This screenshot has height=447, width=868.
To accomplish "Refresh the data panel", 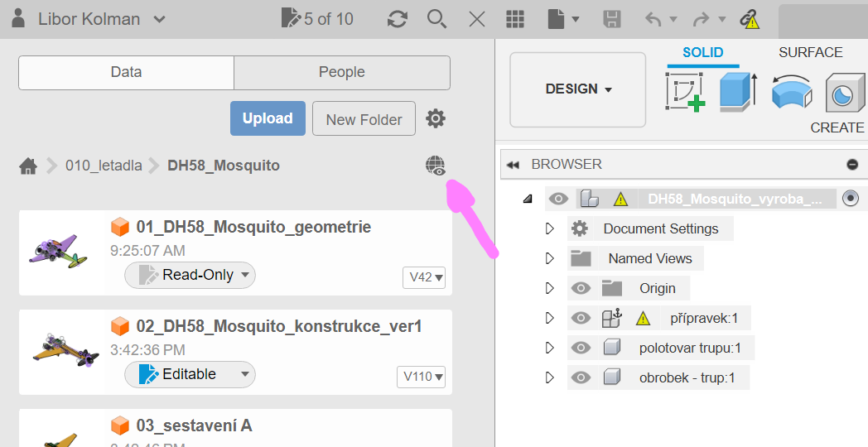I will point(398,19).
